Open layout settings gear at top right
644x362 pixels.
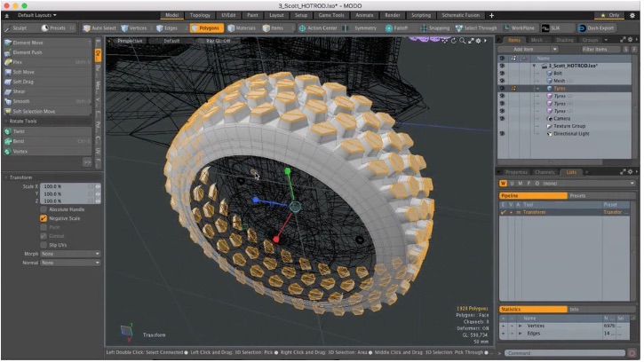(x=632, y=15)
